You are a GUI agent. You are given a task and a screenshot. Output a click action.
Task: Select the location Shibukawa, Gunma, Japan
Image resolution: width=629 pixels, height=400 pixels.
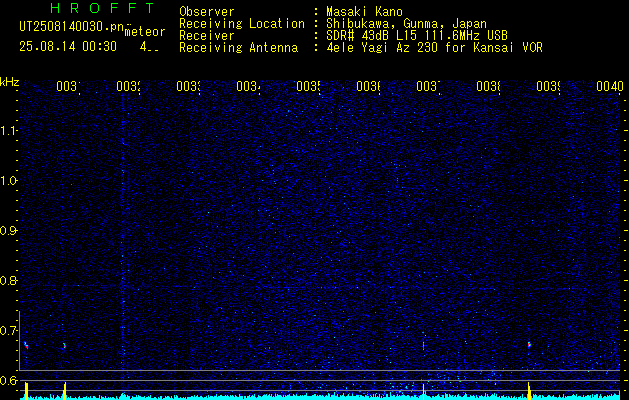[x=406, y=24]
